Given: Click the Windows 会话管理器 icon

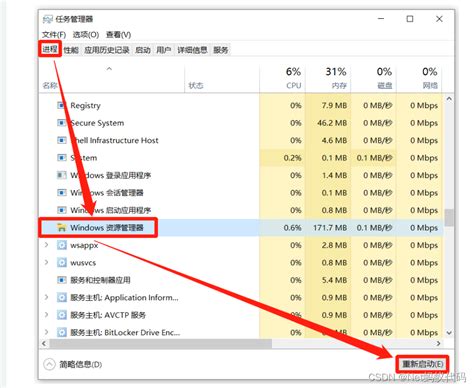Looking at the screenshot, I should pyautogui.click(x=61, y=193).
